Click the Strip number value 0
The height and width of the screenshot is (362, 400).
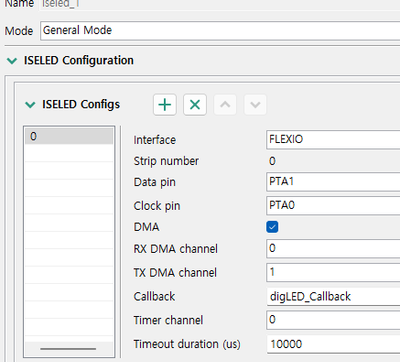pos(272,161)
